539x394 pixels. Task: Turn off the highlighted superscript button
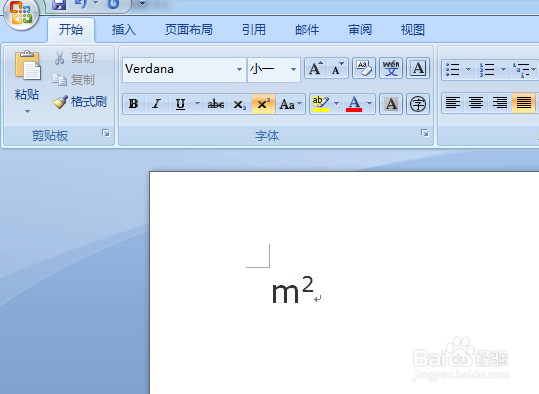[263, 104]
